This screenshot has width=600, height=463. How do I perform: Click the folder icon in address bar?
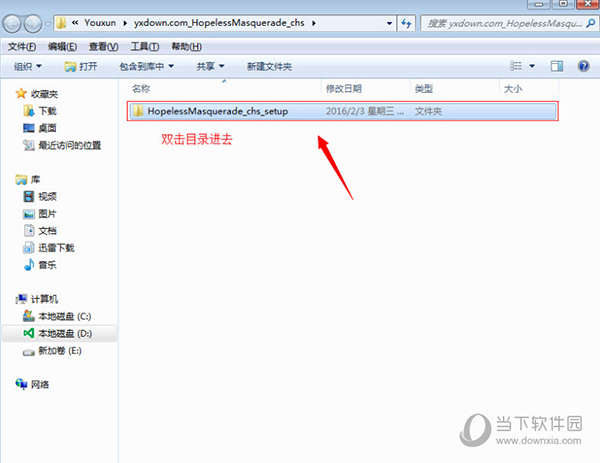61,23
